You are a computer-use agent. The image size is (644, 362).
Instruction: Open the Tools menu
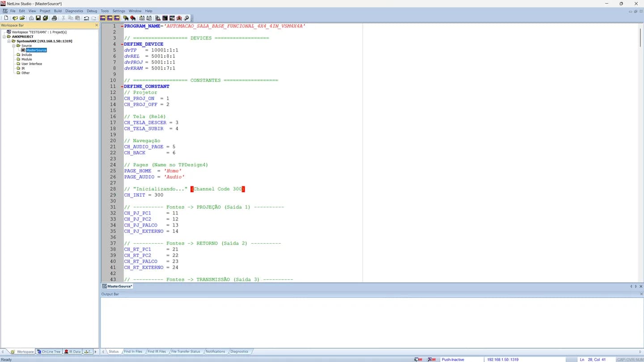[x=105, y=11]
